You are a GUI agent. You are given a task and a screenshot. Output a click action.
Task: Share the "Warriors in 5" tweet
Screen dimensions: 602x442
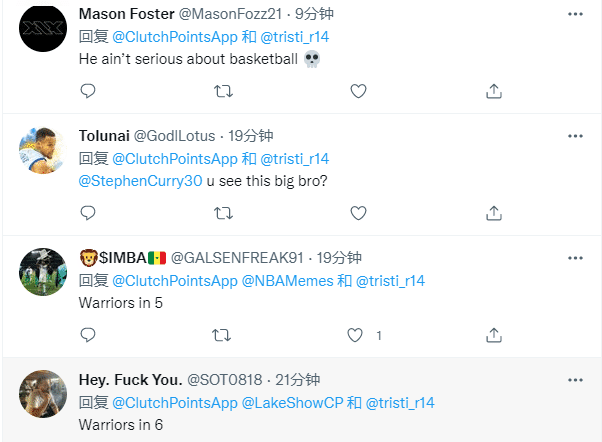(x=493, y=335)
